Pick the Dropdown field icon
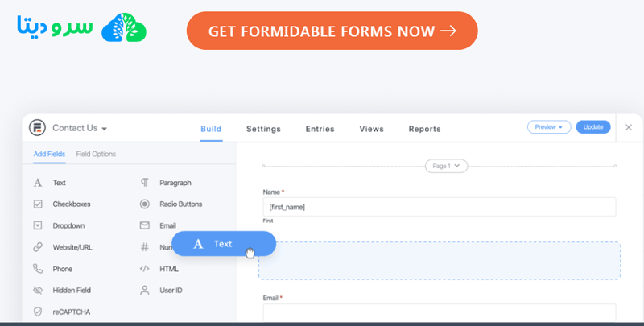The height and width of the screenshot is (326, 644). 38,226
